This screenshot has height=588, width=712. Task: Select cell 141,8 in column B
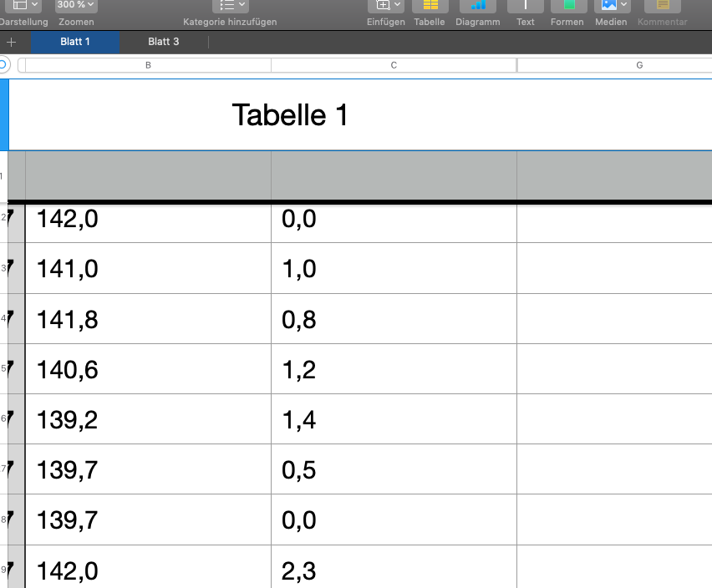(x=149, y=319)
